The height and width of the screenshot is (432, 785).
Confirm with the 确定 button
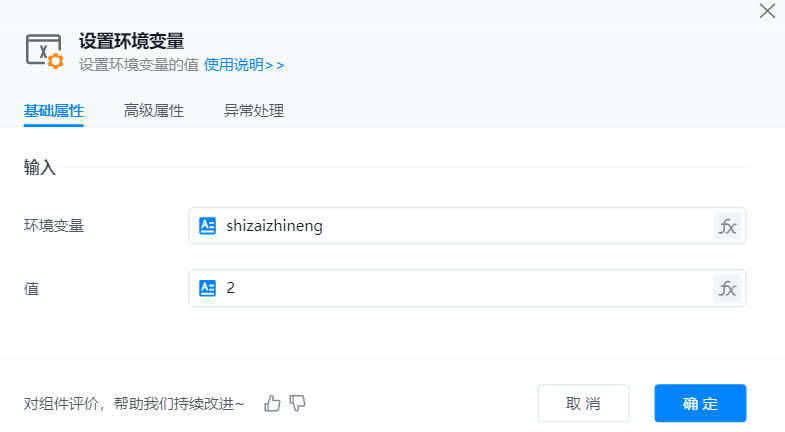[x=700, y=403]
